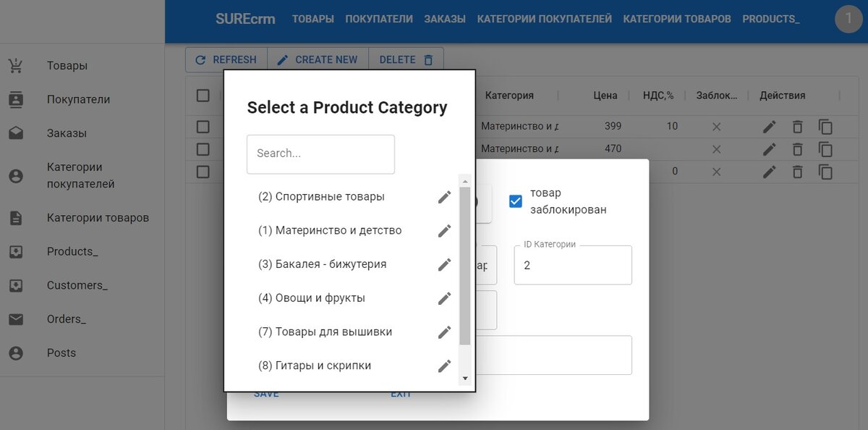Uncheck the товар заблокирован checkbox

516,201
